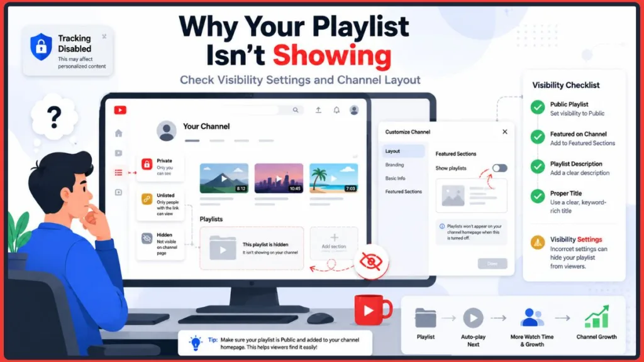The height and width of the screenshot is (362, 644).
Task: Click the upload arrow icon
Action: click(318, 110)
